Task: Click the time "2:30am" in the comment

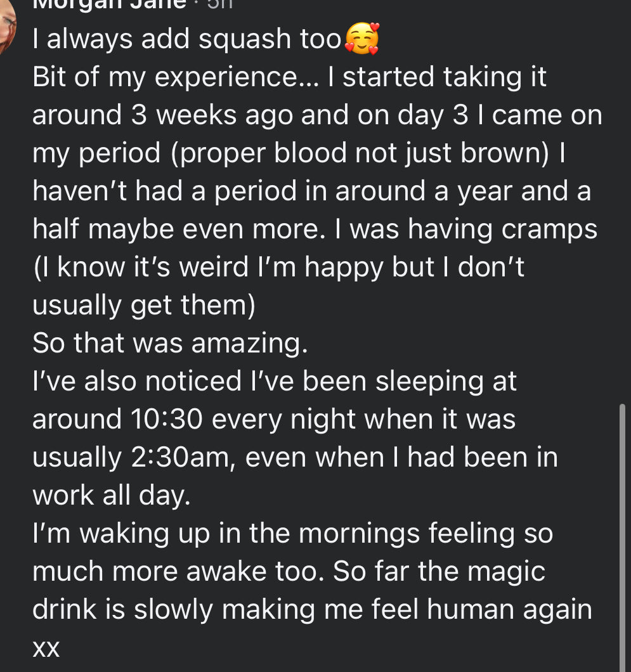Action: pos(183,458)
